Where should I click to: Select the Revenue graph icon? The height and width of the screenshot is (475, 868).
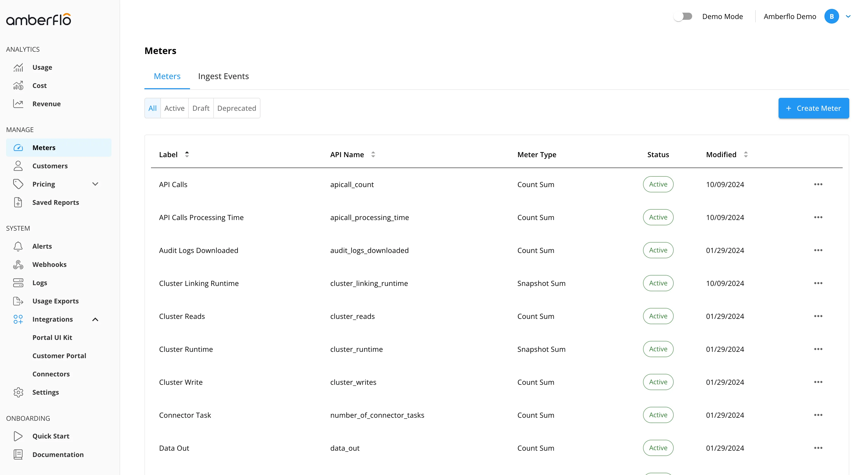pyautogui.click(x=18, y=104)
